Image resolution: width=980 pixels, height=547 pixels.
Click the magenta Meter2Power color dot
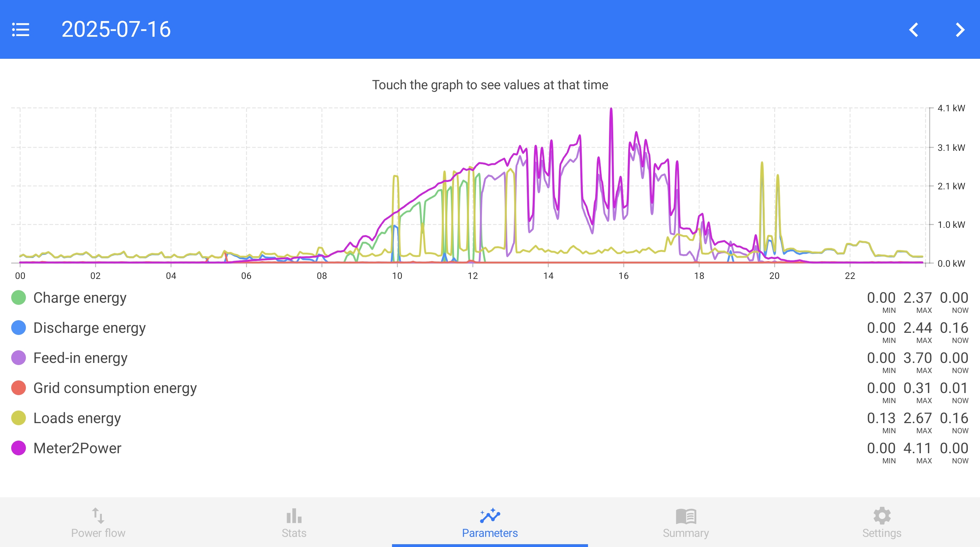[19, 448]
